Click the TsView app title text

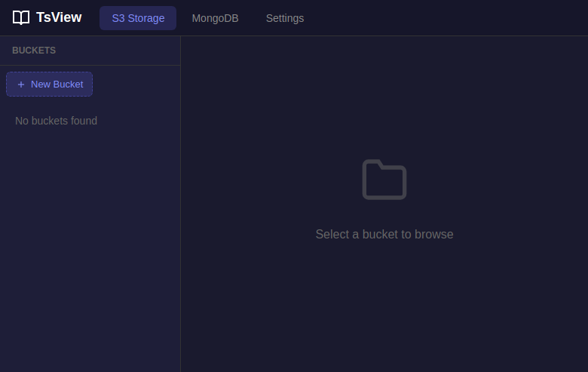tap(59, 17)
